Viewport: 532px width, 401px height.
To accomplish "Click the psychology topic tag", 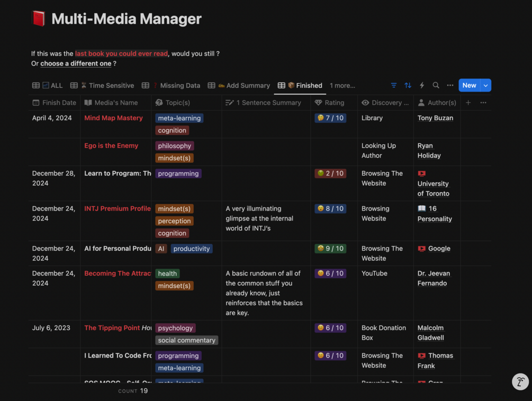I will [x=175, y=328].
